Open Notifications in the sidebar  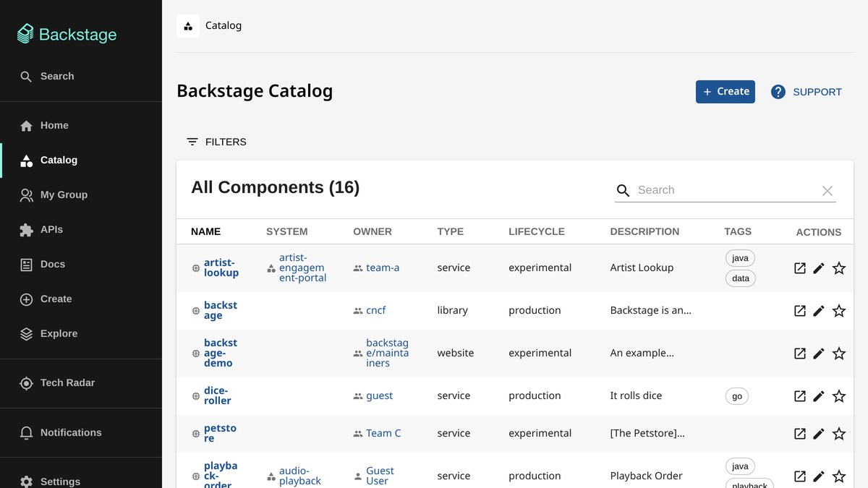click(x=81, y=432)
